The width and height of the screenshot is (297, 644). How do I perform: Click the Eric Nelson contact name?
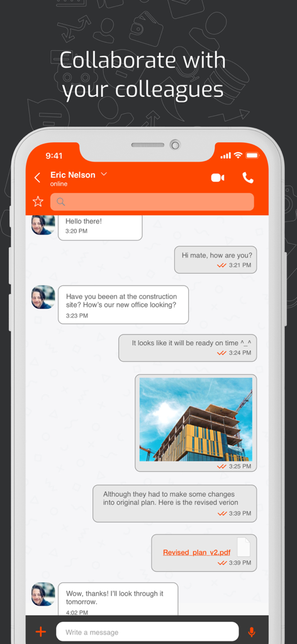click(x=73, y=175)
